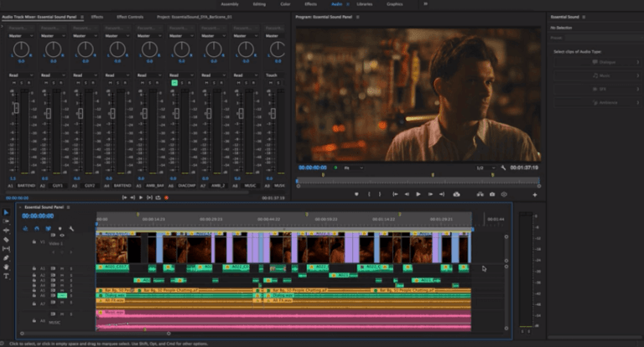Add a marker in the Program Monitor
Image resolution: width=644 pixels, height=347 pixels.
point(356,194)
